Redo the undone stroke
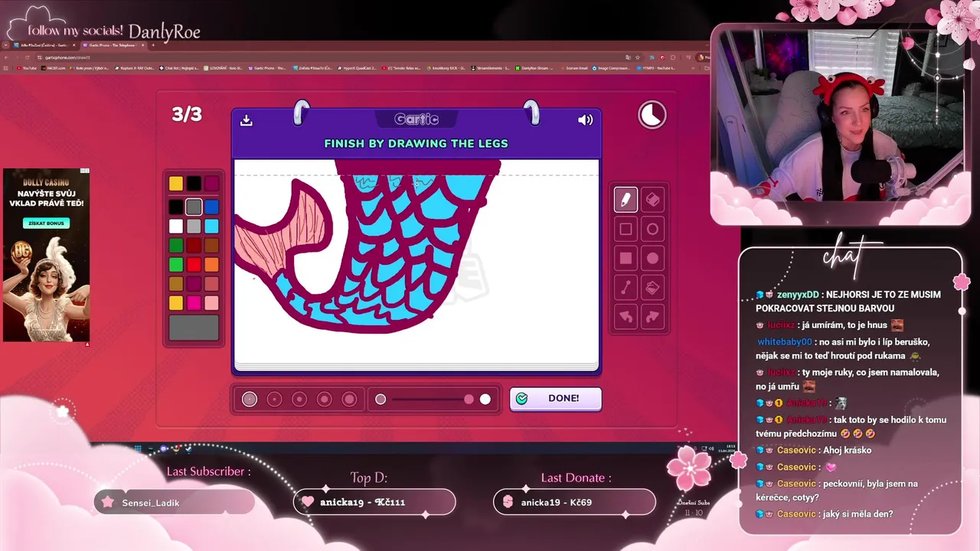This screenshot has width=980, height=551. click(x=652, y=316)
